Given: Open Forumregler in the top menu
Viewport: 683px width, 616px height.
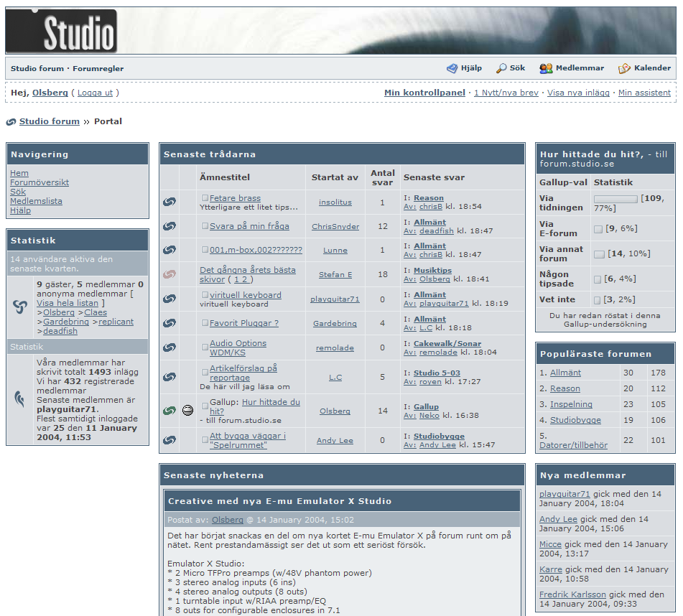Looking at the screenshot, I should pos(98,69).
